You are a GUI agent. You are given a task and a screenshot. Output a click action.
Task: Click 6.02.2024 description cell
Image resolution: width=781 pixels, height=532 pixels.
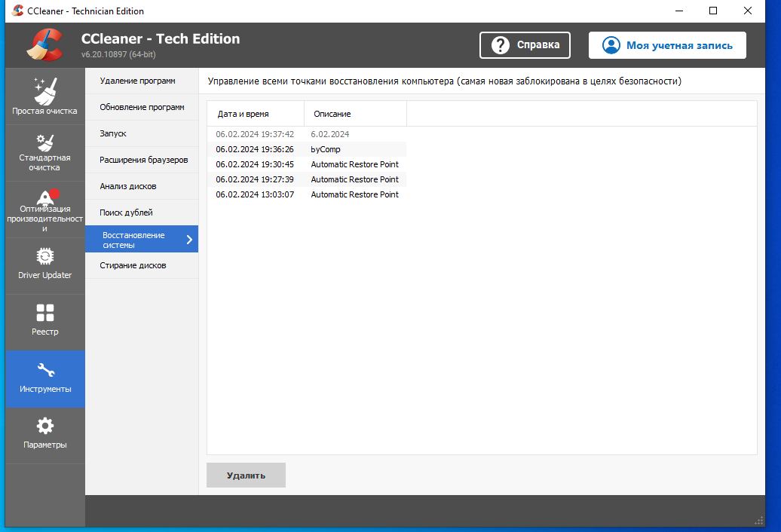click(x=329, y=134)
